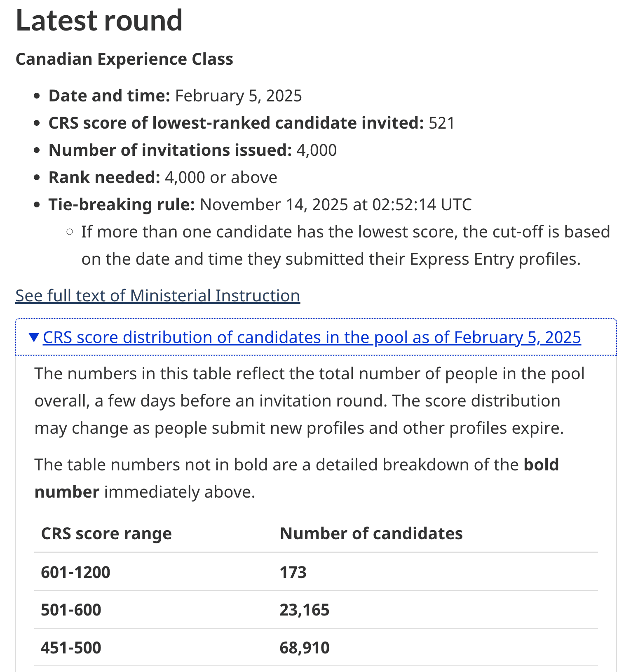This screenshot has width=638, height=672.
Task: Click the CRS score of lowest-ranked candidate label
Action: point(236,123)
